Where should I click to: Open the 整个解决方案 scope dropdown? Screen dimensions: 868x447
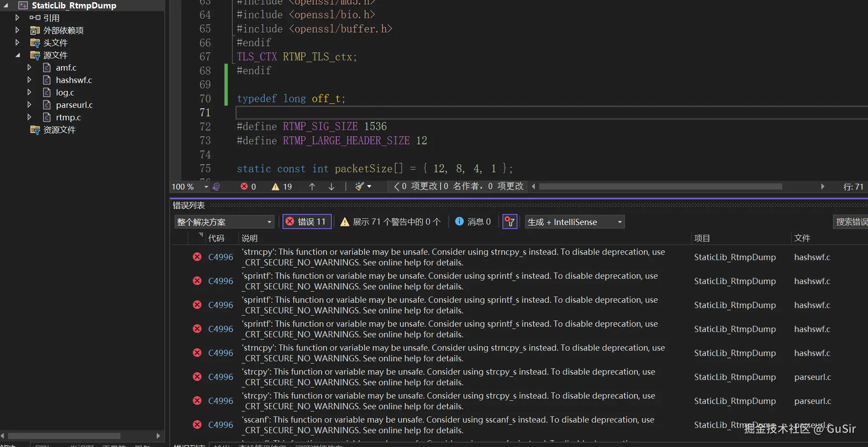(224, 222)
